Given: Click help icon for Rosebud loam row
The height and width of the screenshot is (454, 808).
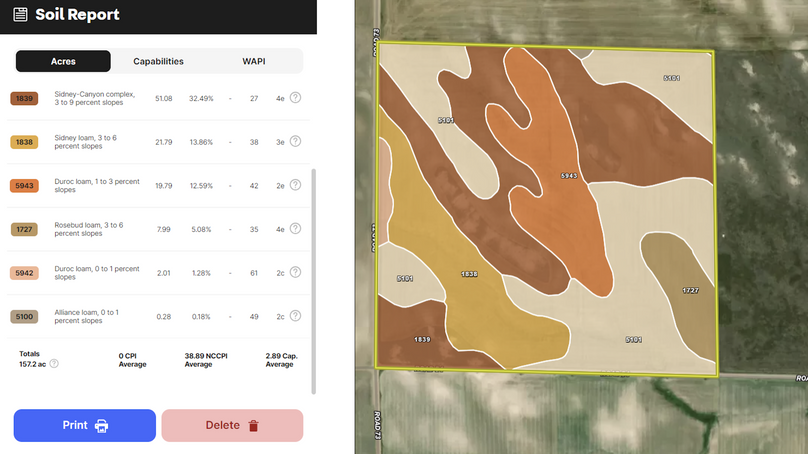Looking at the screenshot, I should click(295, 229).
